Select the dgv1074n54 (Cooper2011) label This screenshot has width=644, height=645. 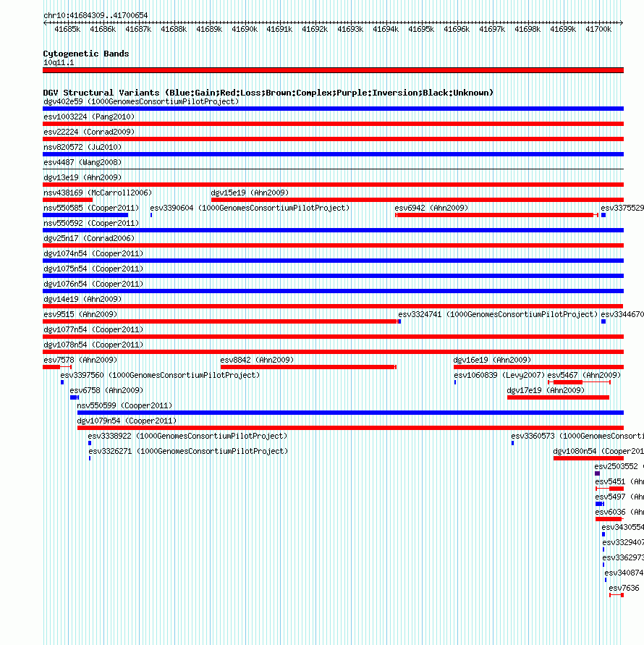[x=93, y=253]
